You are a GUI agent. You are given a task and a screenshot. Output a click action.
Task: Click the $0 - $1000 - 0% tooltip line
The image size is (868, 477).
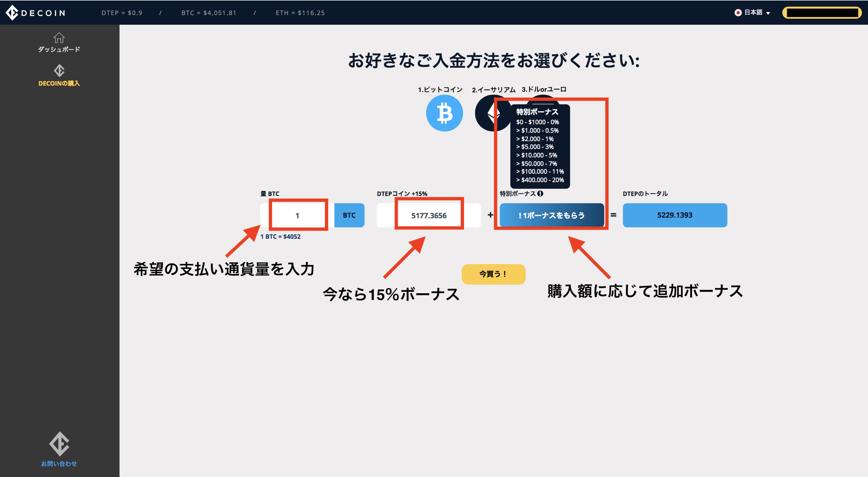click(538, 122)
